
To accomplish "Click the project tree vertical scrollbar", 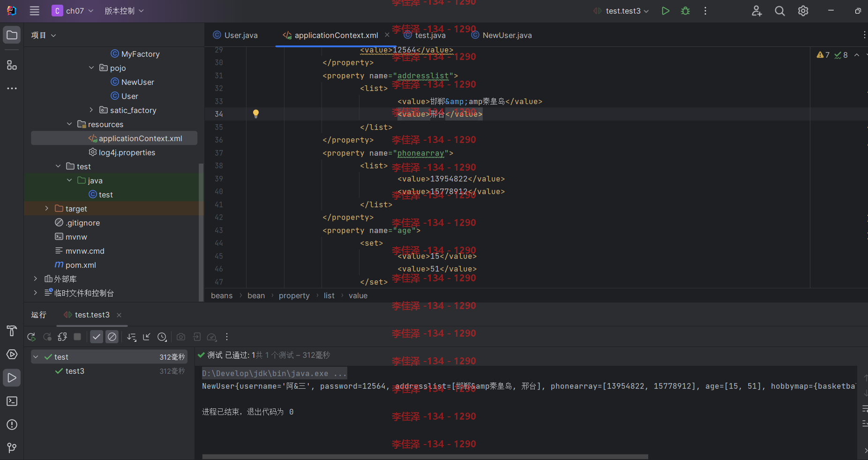I will click(x=202, y=232).
